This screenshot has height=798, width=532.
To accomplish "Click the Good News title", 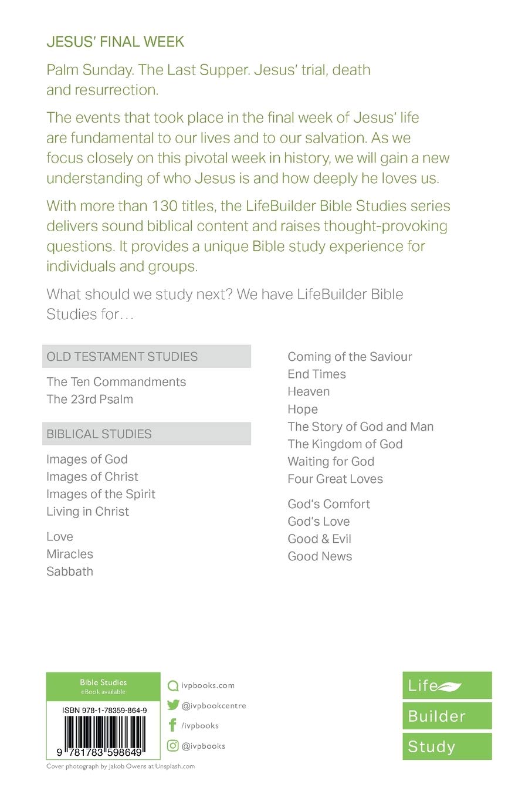I will click(x=320, y=557).
